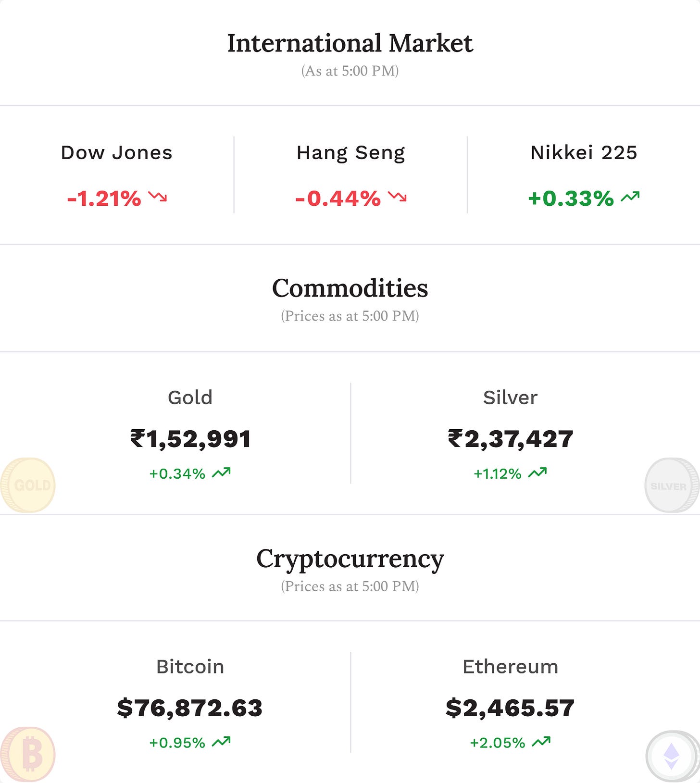This screenshot has width=700, height=783.
Task: Click the International Market heading
Action: tap(350, 43)
